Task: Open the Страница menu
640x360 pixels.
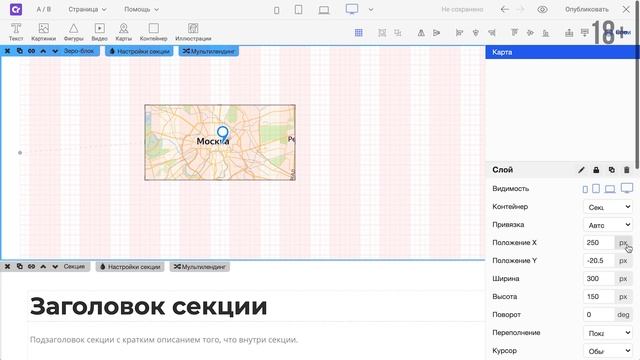Action: click(x=87, y=9)
